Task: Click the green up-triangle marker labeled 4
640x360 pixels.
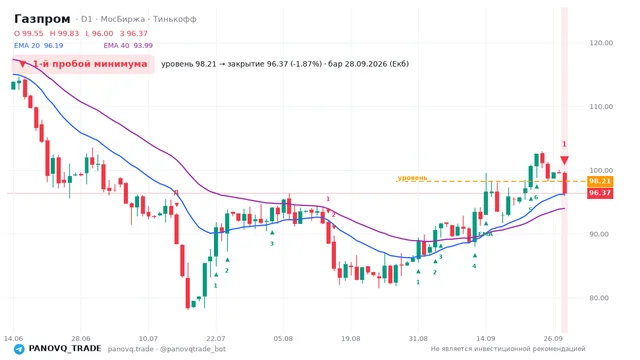Action: (x=475, y=256)
